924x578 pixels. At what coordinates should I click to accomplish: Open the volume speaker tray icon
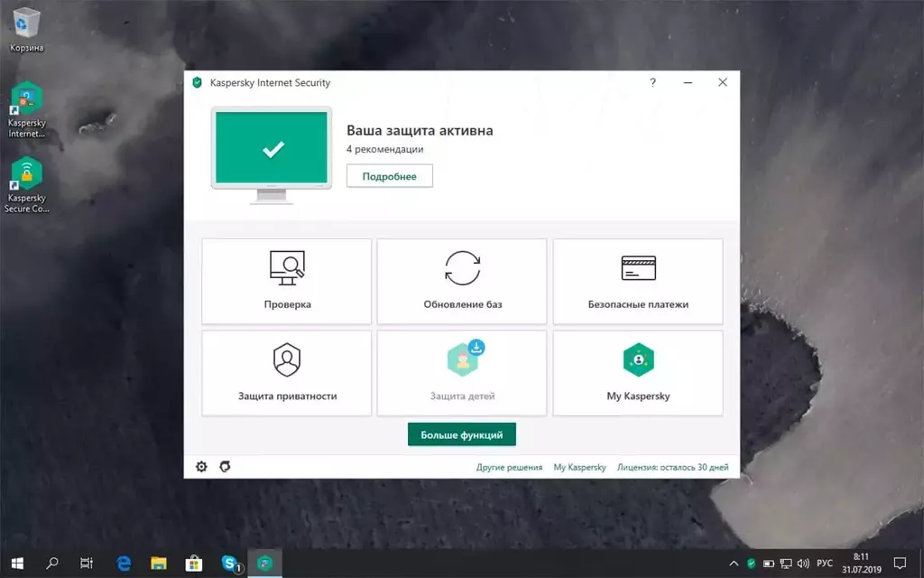pyautogui.click(x=803, y=564)
